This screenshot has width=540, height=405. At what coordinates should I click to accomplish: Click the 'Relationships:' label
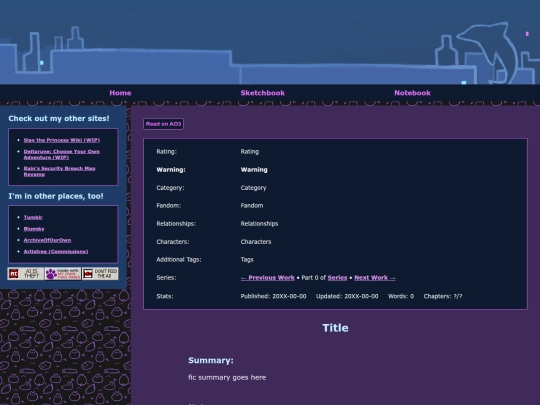176,224
